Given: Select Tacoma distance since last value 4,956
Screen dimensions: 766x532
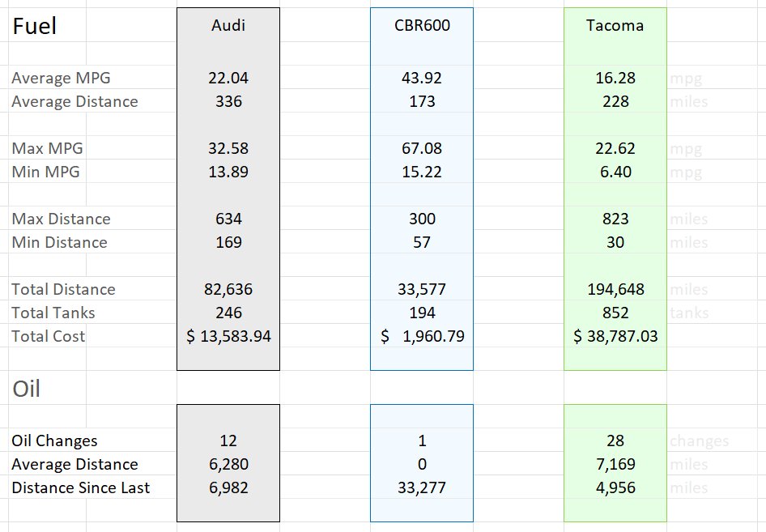Looking at the screenshot, I should click(615, 487).
